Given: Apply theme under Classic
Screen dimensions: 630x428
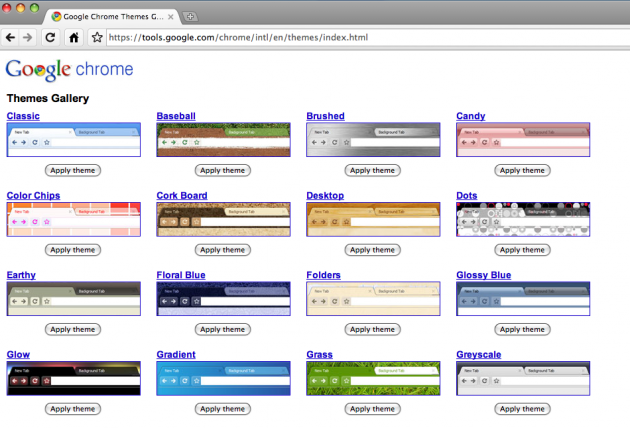Looking at the screenshot, I should click(x=73, y=170).
